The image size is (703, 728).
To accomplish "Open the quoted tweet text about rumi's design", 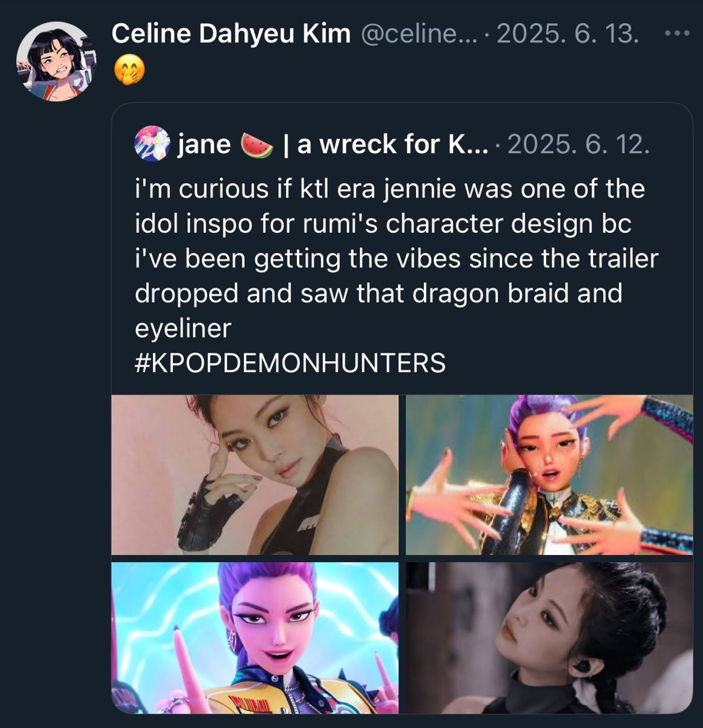I will [396, 258].
